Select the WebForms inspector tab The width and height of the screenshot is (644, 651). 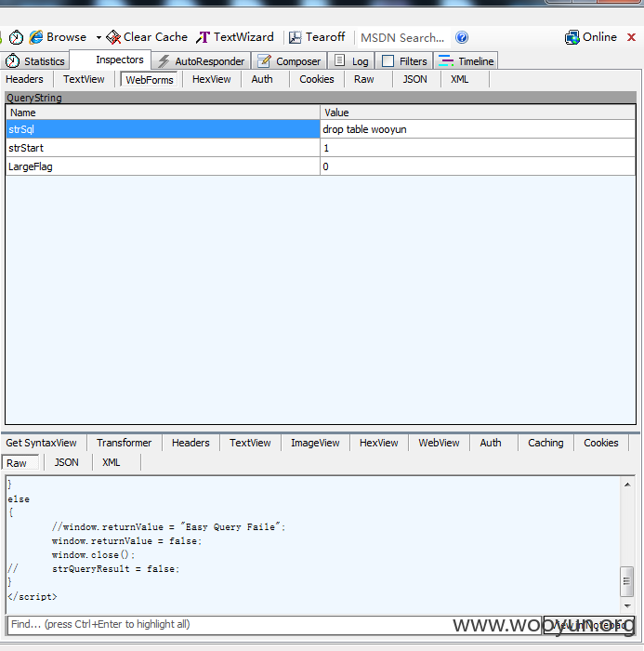coord(150,79)
